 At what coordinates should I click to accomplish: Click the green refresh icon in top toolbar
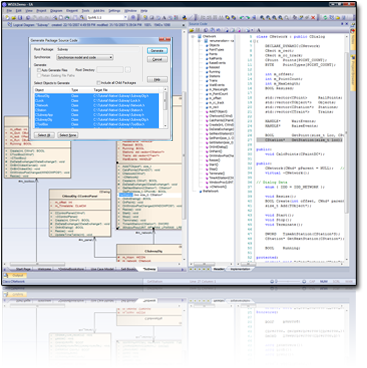(x=325, y=18)
